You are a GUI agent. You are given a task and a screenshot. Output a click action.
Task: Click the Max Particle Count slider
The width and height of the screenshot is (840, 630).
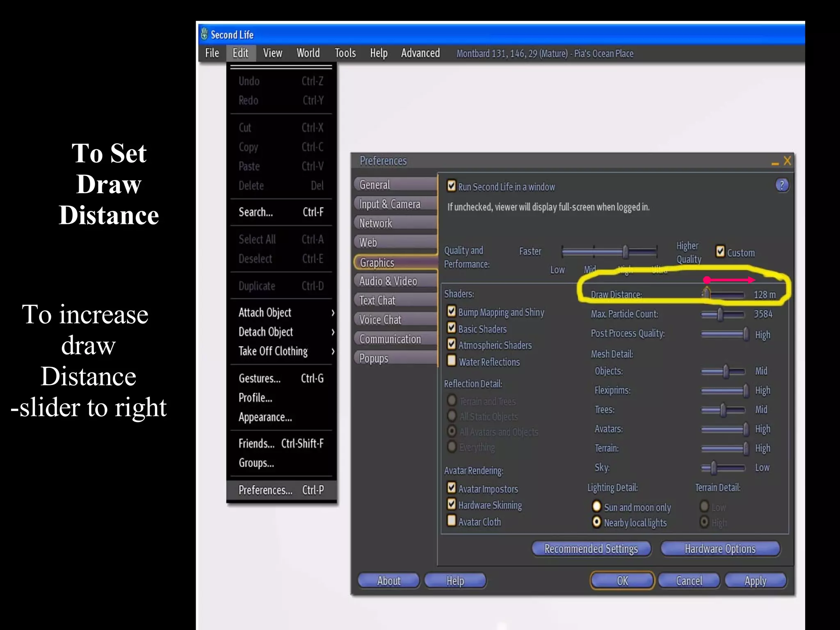(723, 315)
